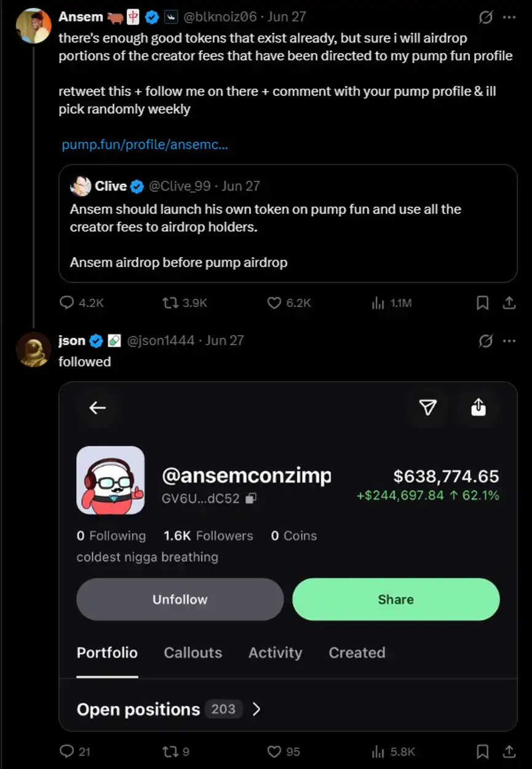Like json's reply with 95 likes
Screen dimensions: 532x769
(x=274, y=751)
